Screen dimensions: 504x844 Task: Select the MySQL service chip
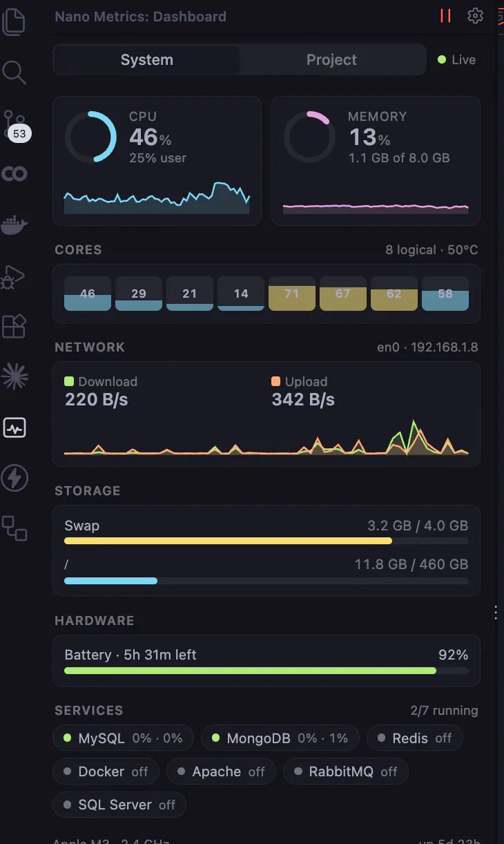click(124, 738)
